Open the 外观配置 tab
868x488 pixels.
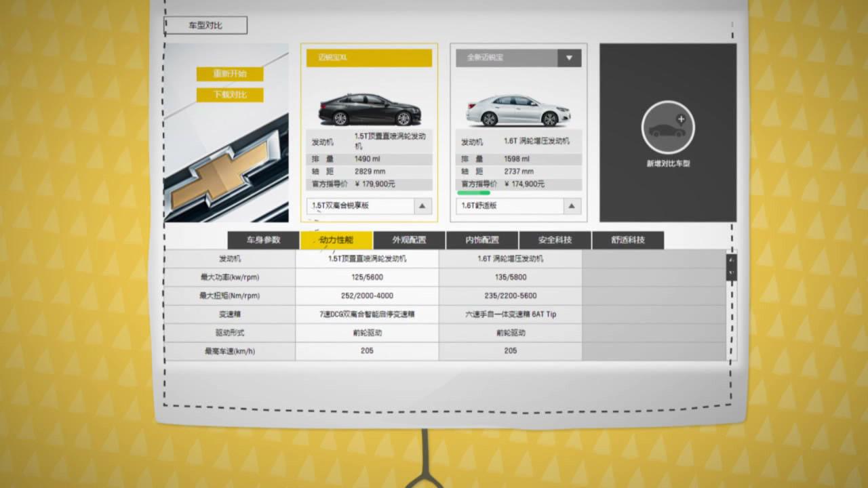tap(409, 240)
